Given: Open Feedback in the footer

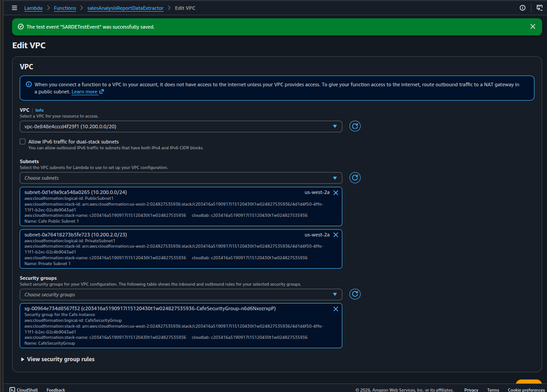Looking at the screenshot, I should point(56,390).
